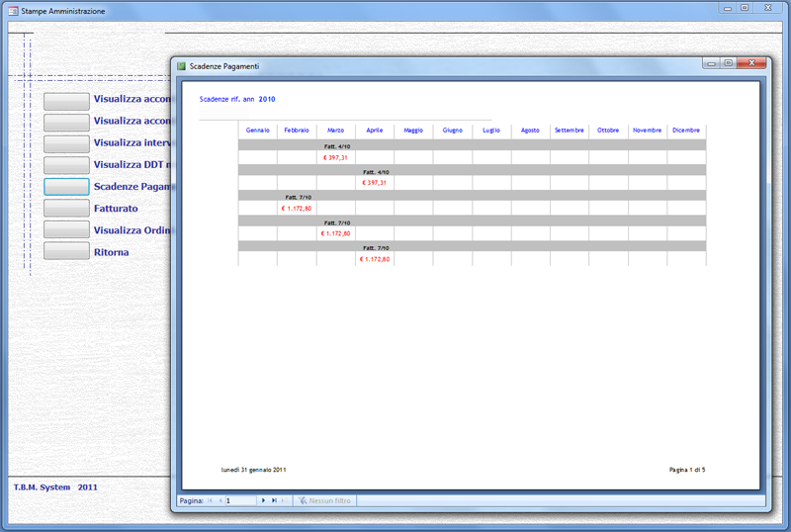The image size is (791, 532).
Task: Click the Dicembre column header
Action: (x=686, y=131)
